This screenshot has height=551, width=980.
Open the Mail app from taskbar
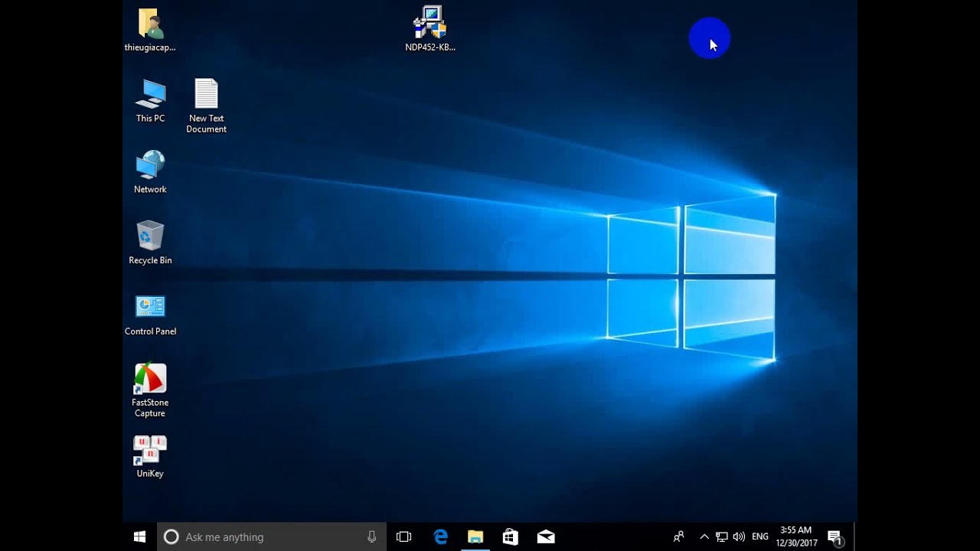pyautogui.click(x=546, y=537)
